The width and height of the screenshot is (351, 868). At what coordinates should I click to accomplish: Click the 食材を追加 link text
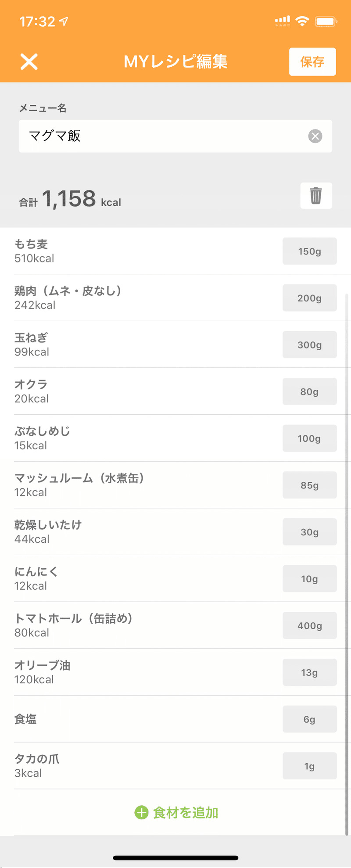(x=185, y=813)
